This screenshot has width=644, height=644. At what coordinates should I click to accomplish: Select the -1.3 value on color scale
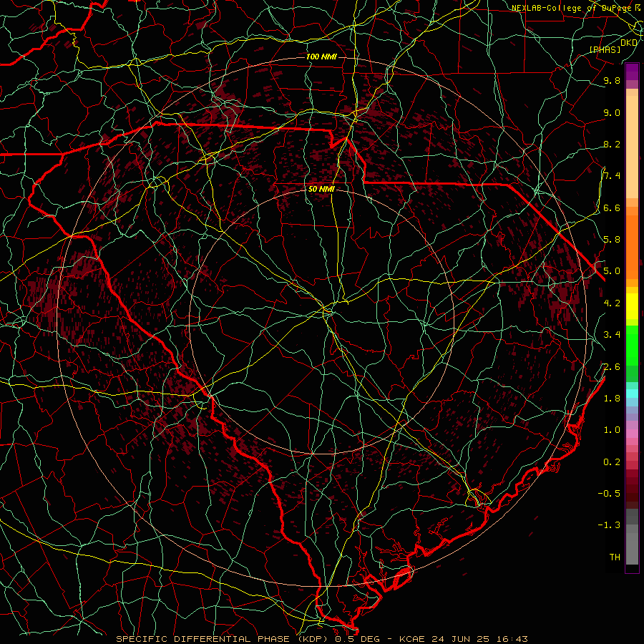(x=609, y=525)
